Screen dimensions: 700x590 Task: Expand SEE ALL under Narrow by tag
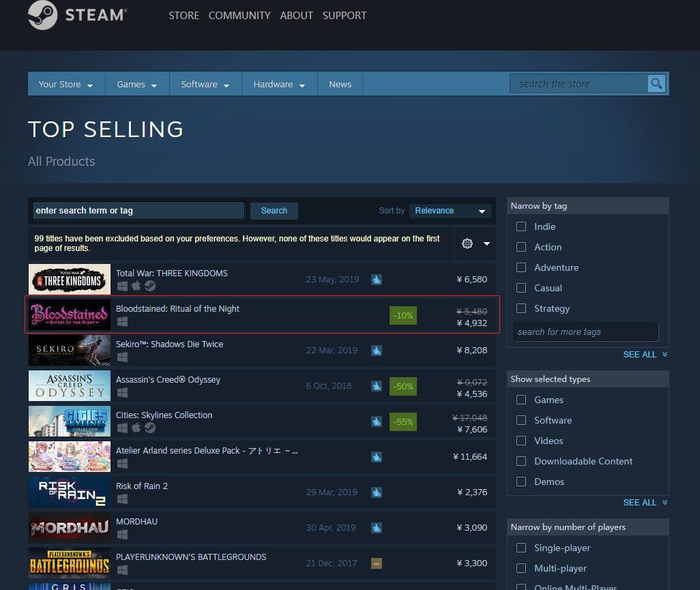pos(645,355)
